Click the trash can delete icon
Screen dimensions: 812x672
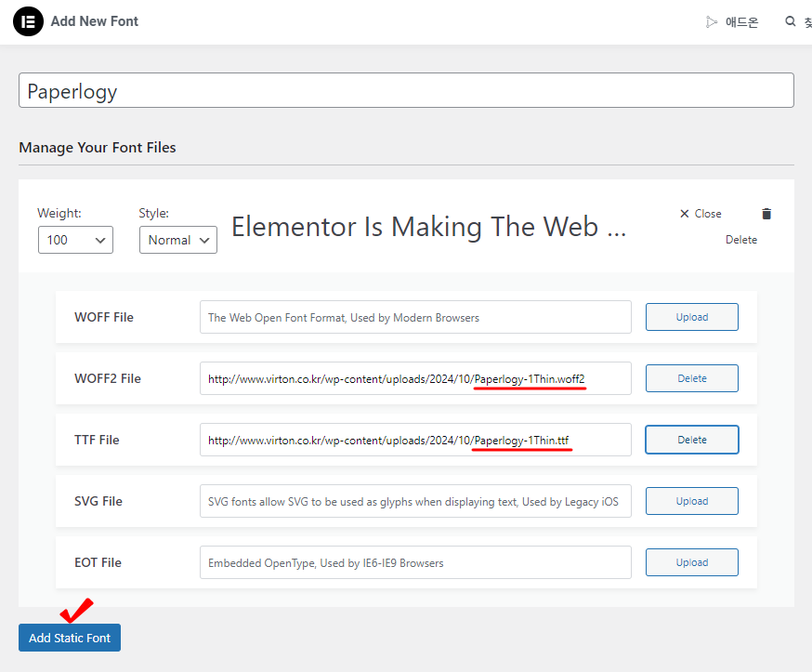[766, 214]
